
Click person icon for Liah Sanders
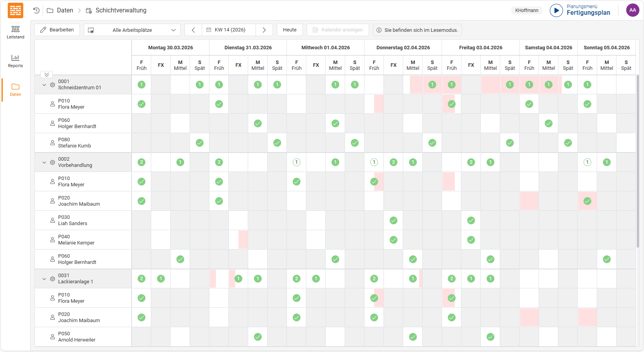pyautogui.click(x=52, y=220)
